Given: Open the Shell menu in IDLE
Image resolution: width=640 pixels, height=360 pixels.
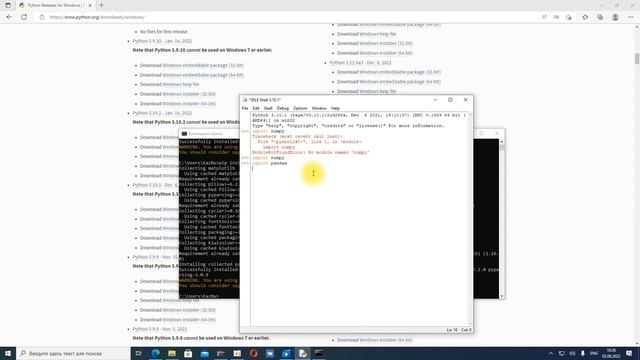Looking at the screenshot, I should click(x=268, y=108).
